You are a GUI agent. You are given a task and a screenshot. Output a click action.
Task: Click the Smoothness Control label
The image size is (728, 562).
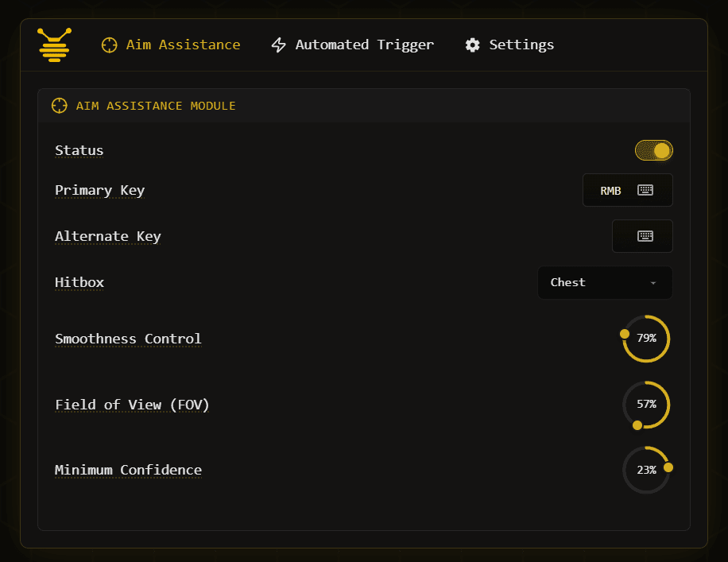coord(128,339)
